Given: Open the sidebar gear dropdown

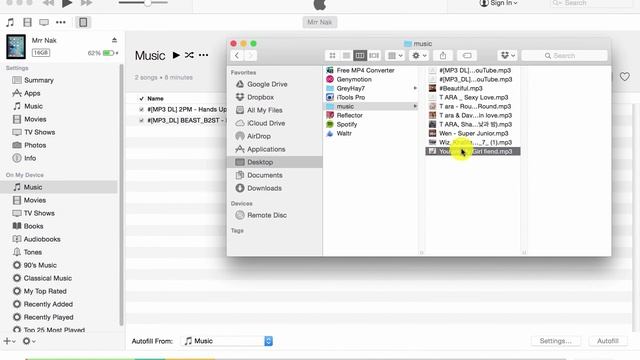Looking at the screenshot, I should tap(29, 341).
